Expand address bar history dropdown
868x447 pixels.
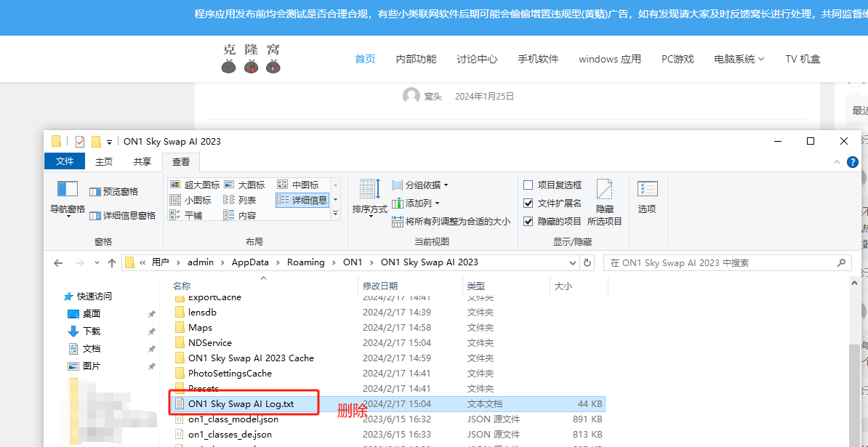tap(572, 263)
